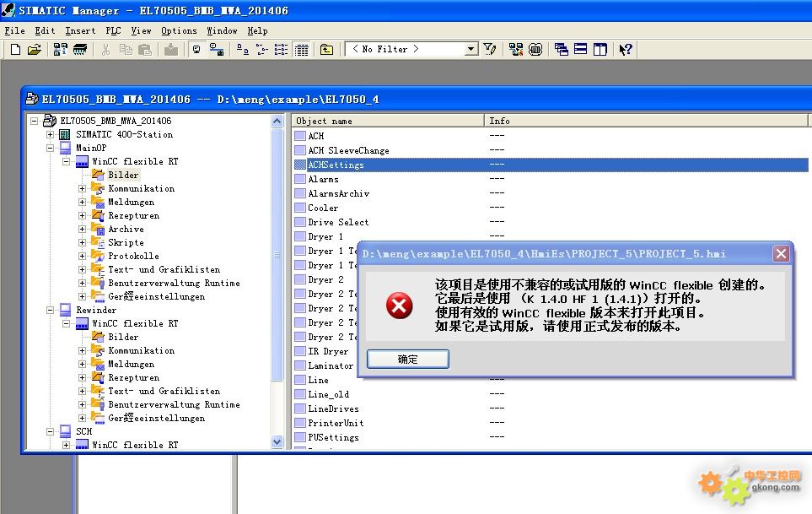Click the Copy icon in the toolbar
The height and width of the screenshot is (514, 812).
(126, 49)
